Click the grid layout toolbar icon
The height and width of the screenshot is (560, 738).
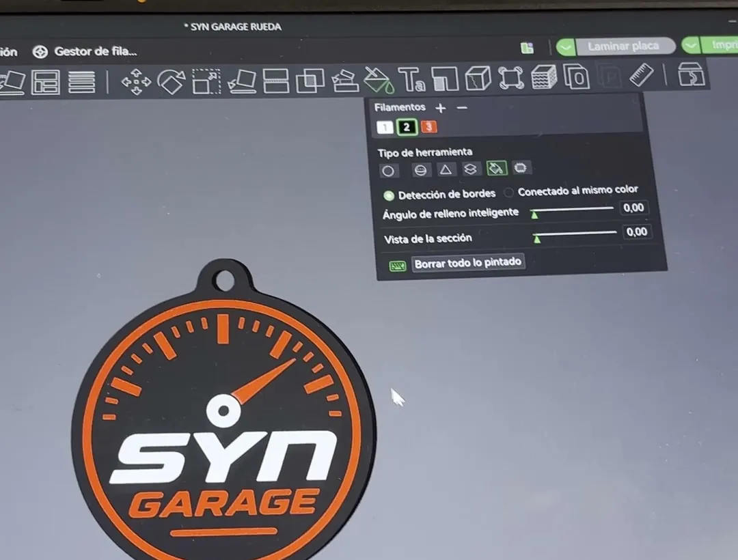[x=46, y=82]
